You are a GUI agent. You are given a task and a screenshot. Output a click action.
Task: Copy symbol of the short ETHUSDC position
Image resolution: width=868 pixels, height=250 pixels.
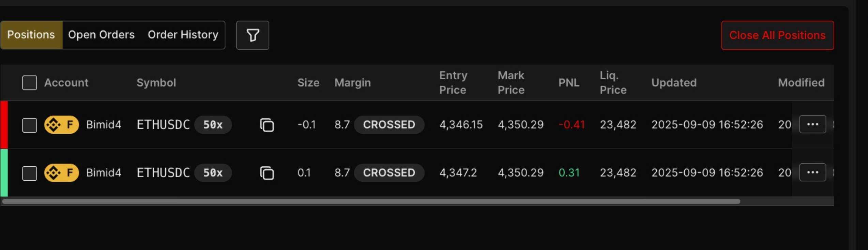pos(267,125)
